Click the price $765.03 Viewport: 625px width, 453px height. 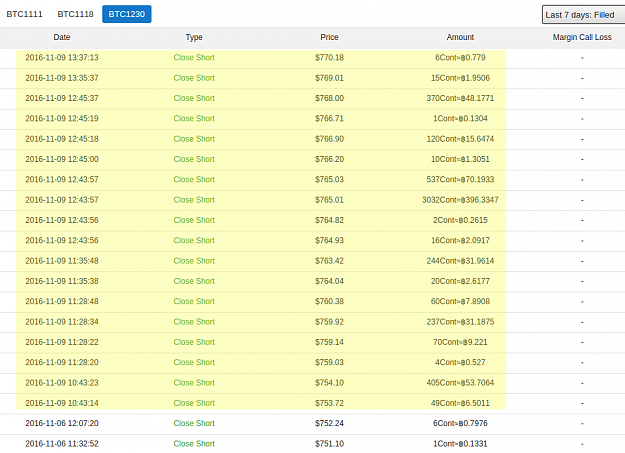(329, 179)
